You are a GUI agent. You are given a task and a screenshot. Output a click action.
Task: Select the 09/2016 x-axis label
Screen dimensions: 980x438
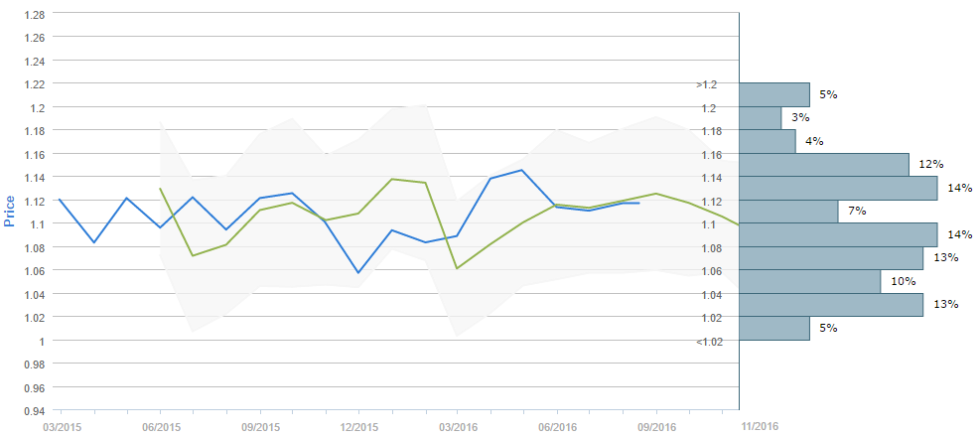tap(656, 426)
